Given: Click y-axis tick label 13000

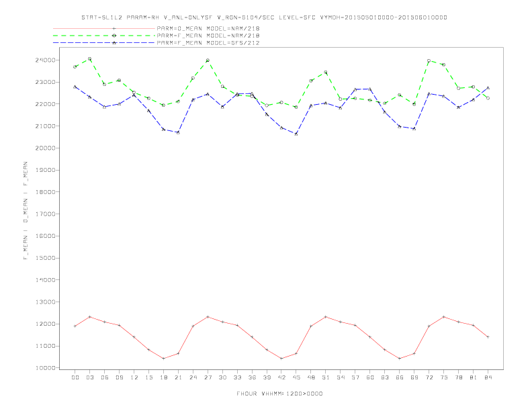Looking at the screenshot, I should [x=46, y=302].
